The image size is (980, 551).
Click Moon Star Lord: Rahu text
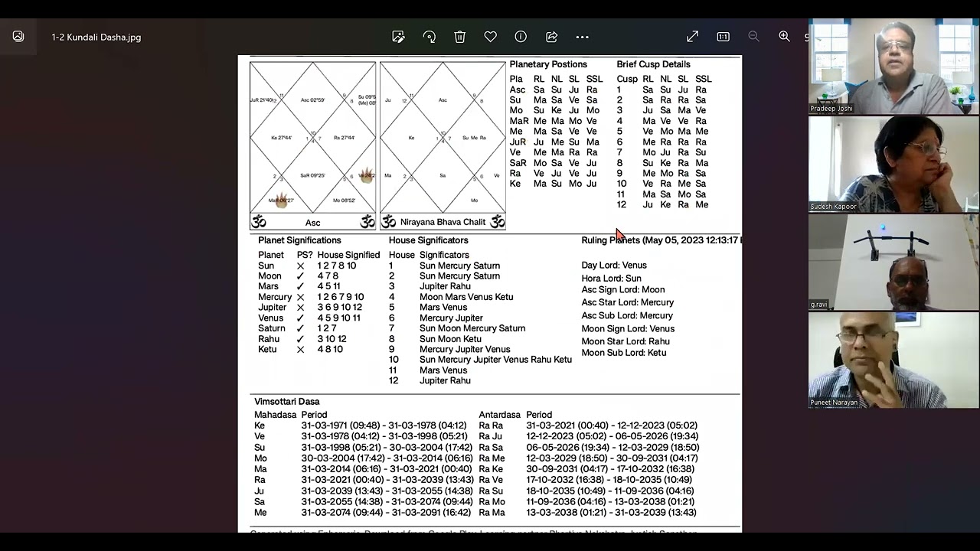tap(626, 342)
